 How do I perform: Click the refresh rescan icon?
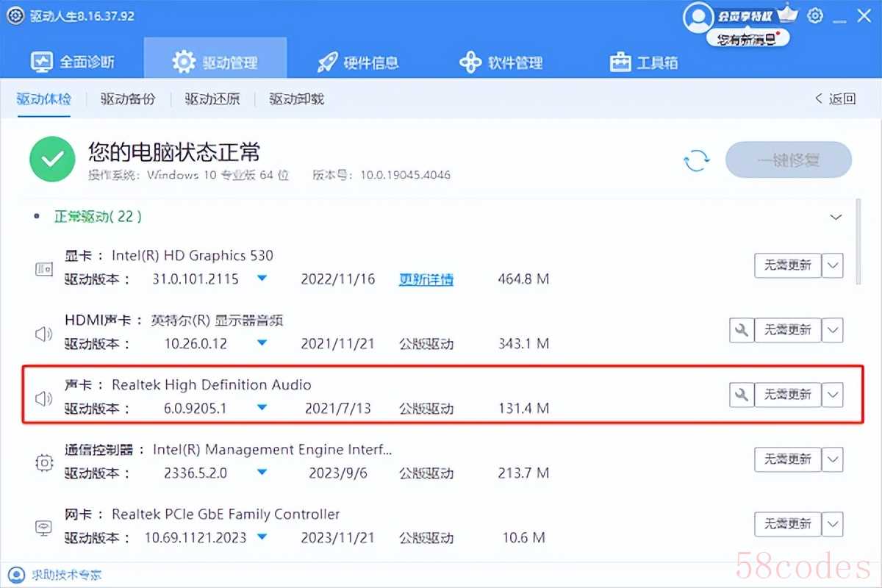click(696, 159)
